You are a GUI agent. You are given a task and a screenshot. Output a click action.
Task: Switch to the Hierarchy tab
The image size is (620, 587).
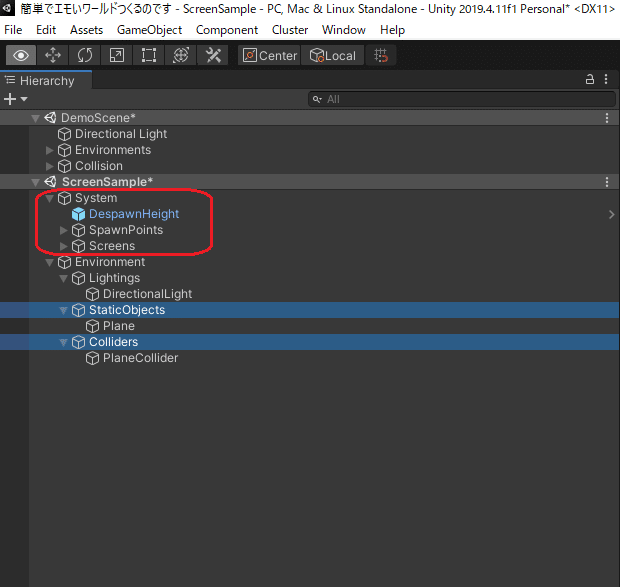click(x=46, y=81)
